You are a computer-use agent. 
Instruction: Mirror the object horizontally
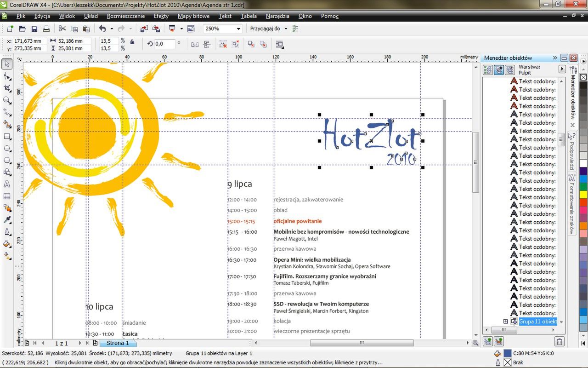coord(195,44)
